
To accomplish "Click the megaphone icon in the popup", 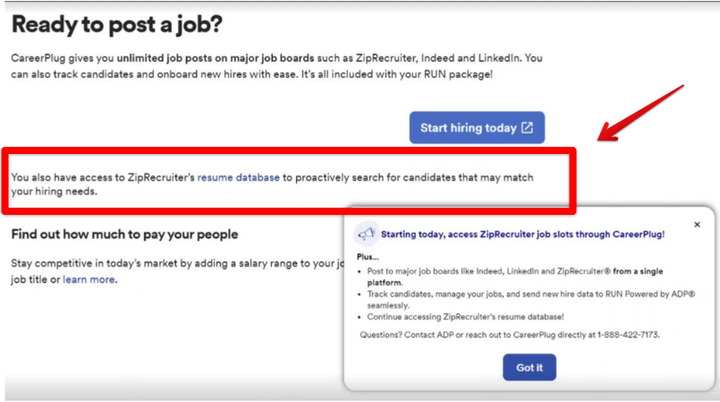I will (x=367, y=234).
